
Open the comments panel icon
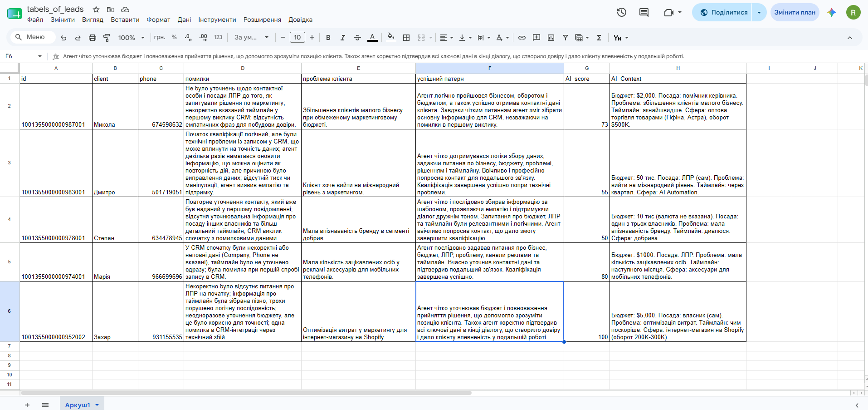(644, 12)
